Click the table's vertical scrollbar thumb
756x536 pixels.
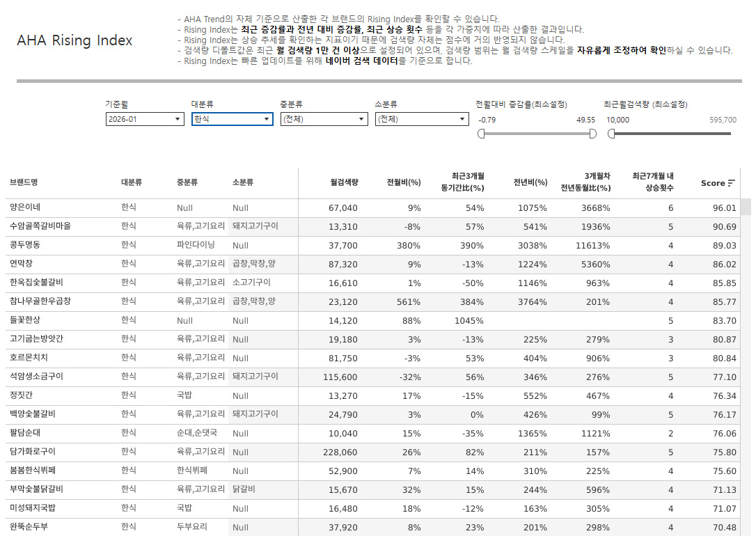(x=745, y=207)
